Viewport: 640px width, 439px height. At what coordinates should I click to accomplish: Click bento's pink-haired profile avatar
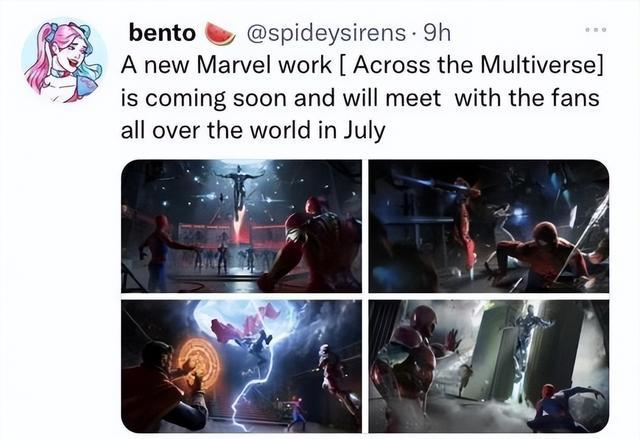64,61
